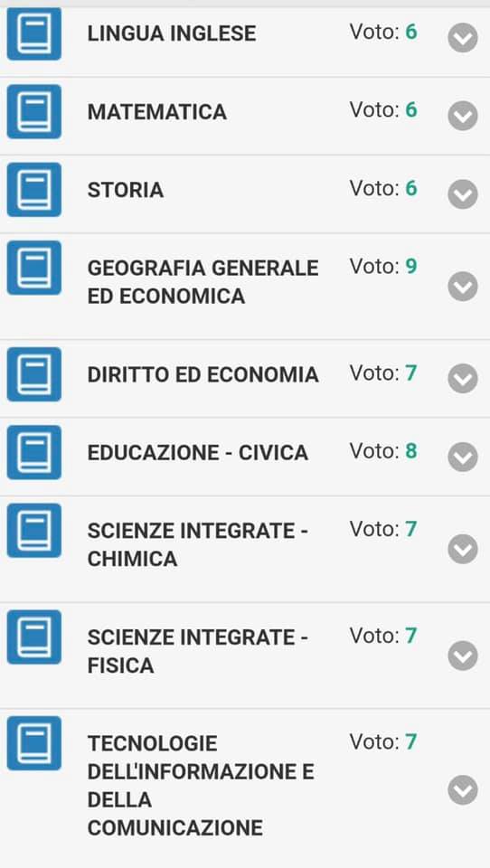Click the book icon for GEOGRAFIA GENERALE ED ECONOMICA
The width and height of the screenshot is (490, 868).
coord(33,268)
